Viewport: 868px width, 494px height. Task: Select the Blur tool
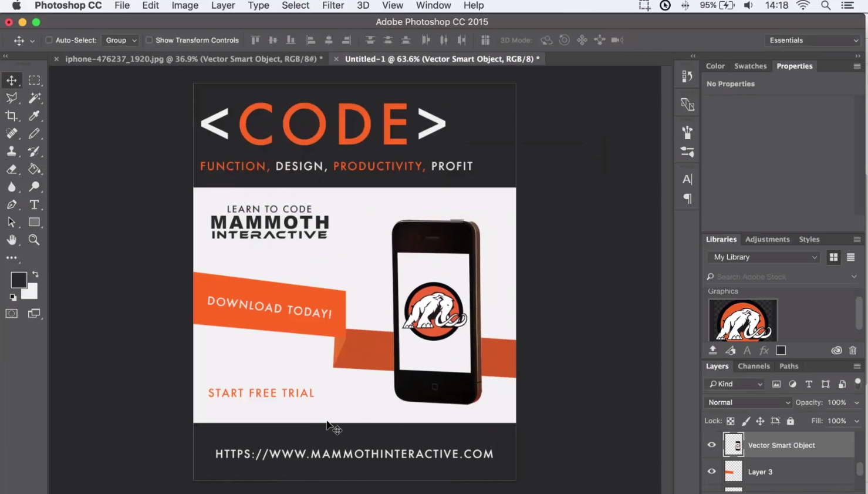12,187
